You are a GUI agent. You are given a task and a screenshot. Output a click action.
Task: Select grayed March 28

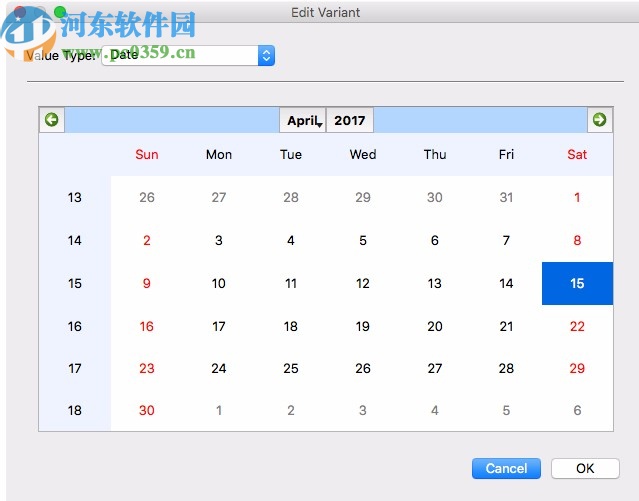point(291,197)
